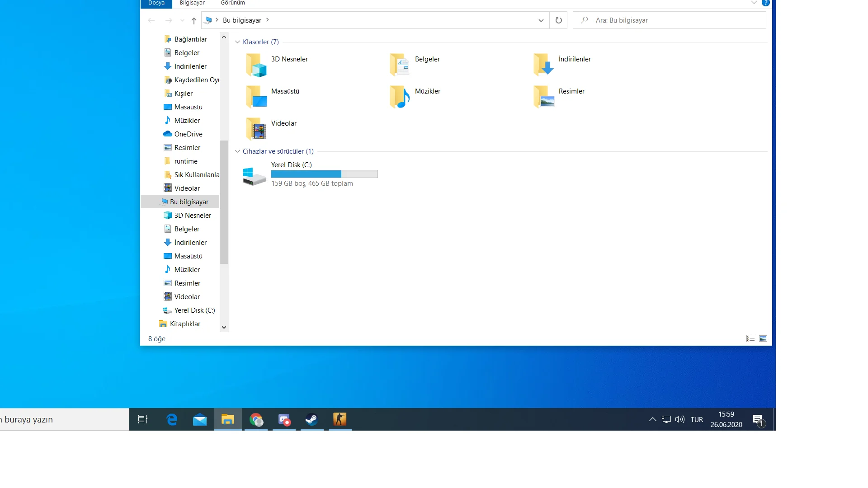Click the refresh button in address bar
The image size is (868, 488).
pos(558,20)
